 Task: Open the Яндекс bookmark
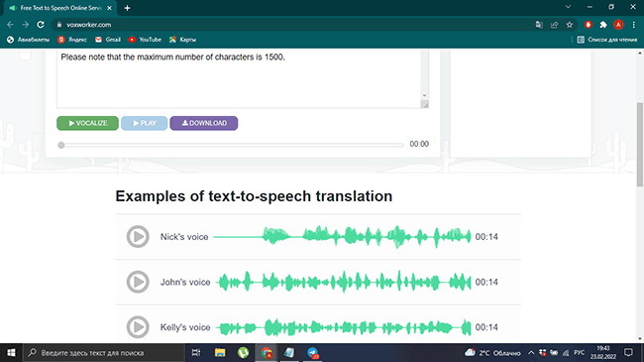(x=72, y=40)
